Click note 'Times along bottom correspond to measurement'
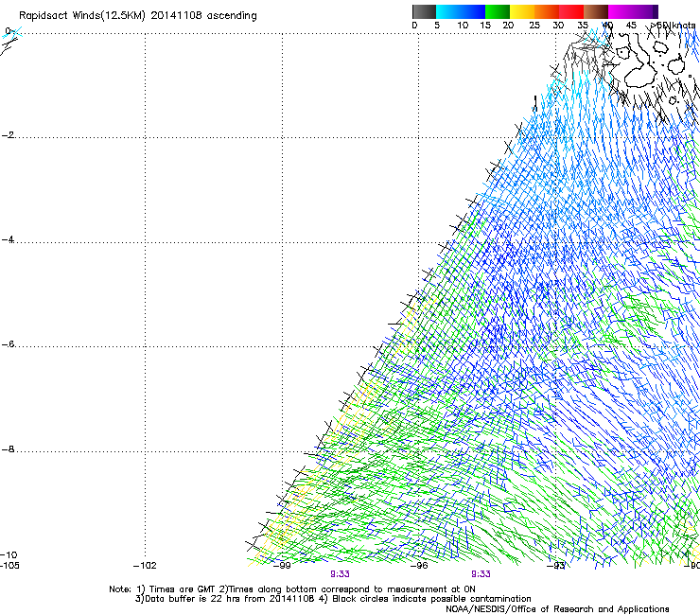Screen dimensions: 700x615 [338, 589]
